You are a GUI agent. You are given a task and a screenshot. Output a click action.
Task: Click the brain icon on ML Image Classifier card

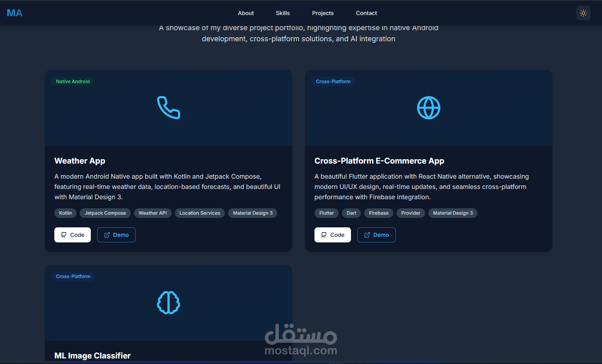click(x=169, y=303)
